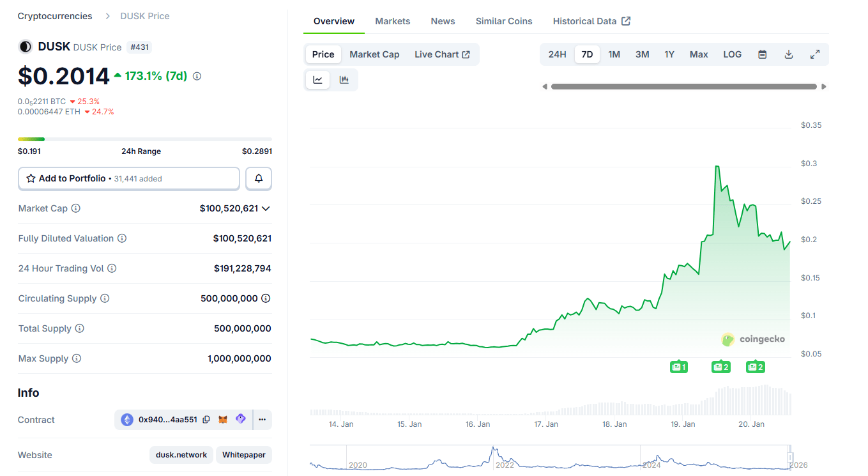Click the star icon in Add to Portfolio
The height and width of the screenshot is (476, 868).
(x=31, y=178)
